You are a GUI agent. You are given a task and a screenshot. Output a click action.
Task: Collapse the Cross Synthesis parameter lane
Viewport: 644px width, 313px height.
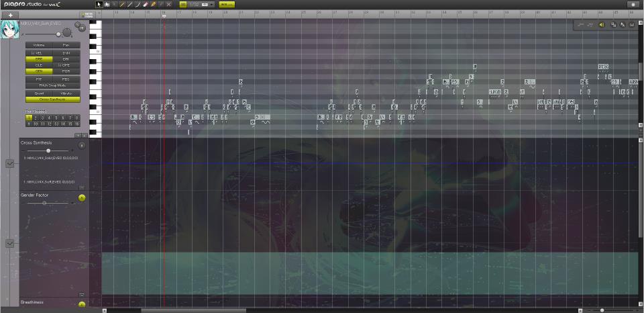[9, 163]
